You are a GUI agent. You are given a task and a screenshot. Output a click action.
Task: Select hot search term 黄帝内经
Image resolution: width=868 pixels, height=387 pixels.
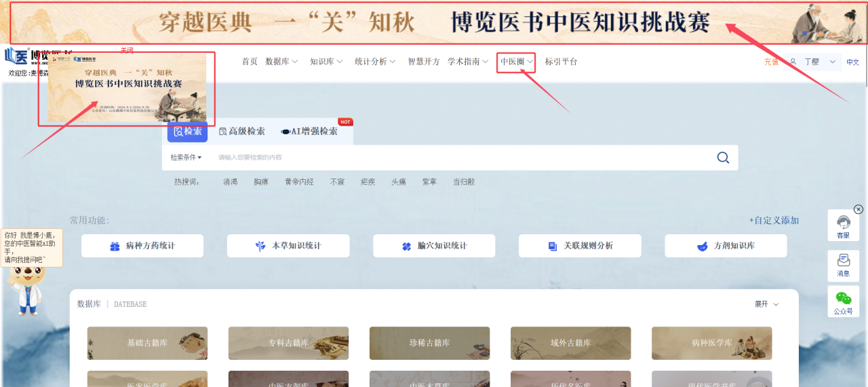coord(299,182)
